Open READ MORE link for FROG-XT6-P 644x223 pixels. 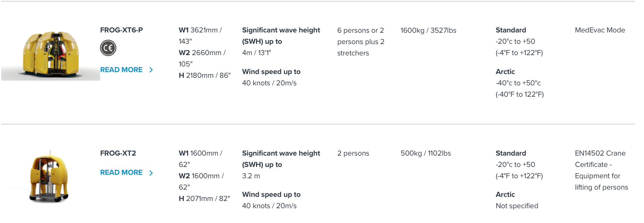[x=121, y=70]
